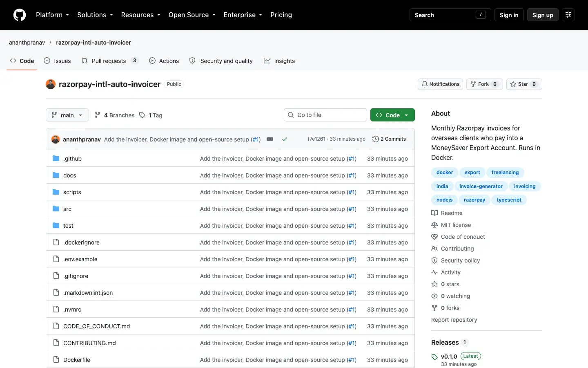The image size is (588, 368).
Task: Show commit details via the ellipsis icon
Action: pyautogui.click(x=270, y=139)
